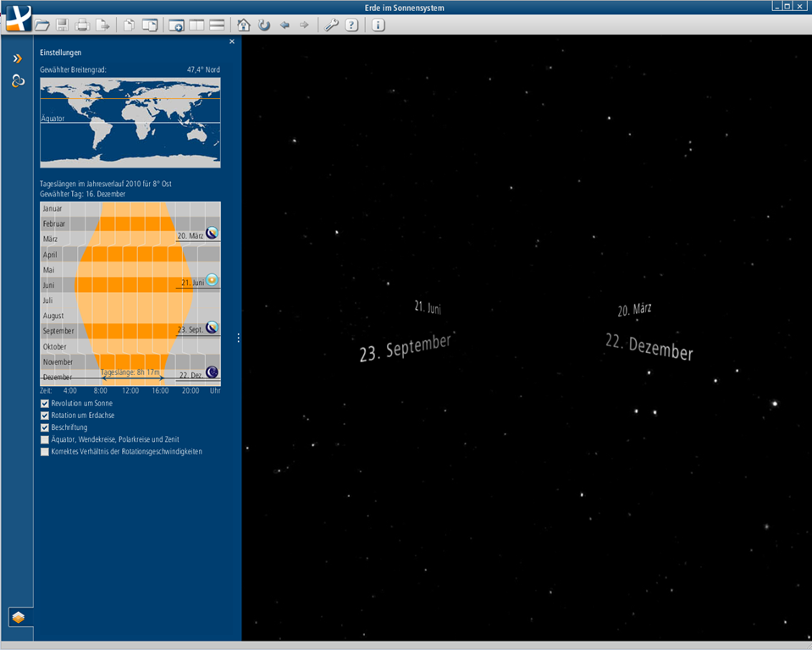The image size is (812, 650).
Task: Uncheck Rotation um Erdachse
Action: tap(45, 416)
